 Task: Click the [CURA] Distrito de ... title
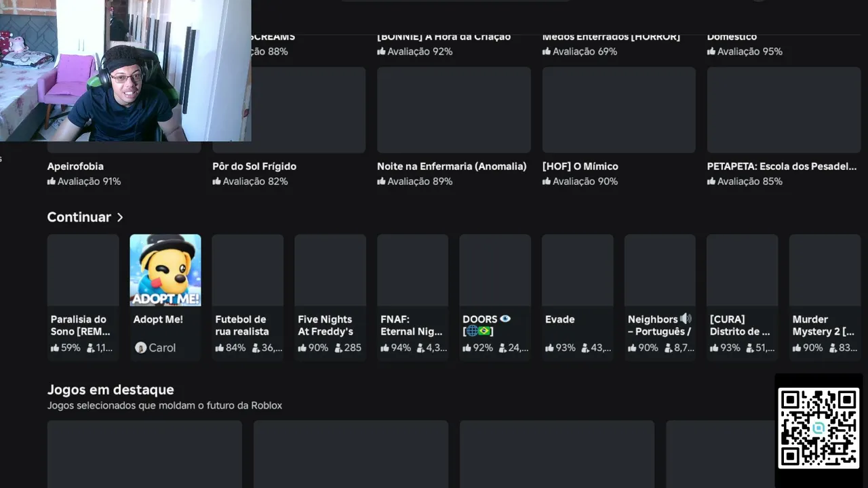(x=740, y=325)
